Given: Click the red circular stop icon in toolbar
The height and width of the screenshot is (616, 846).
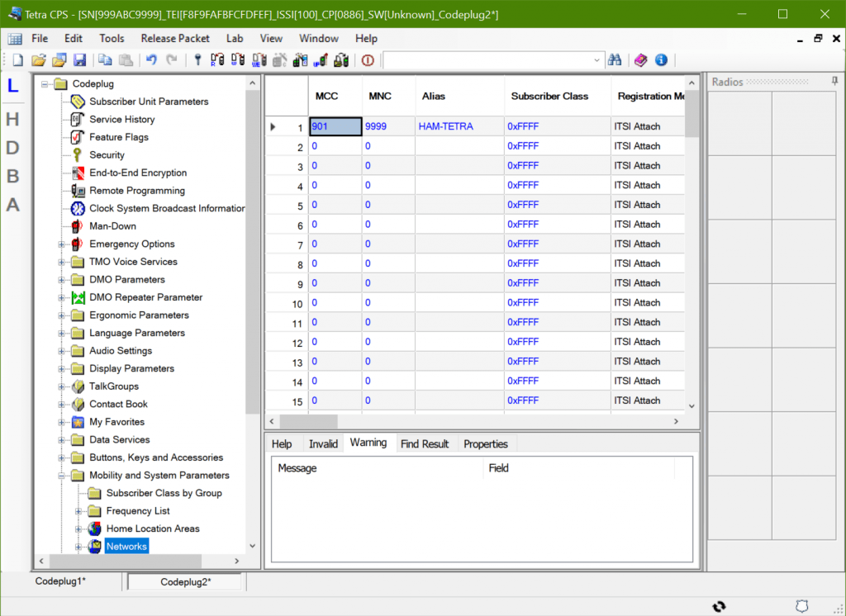Looking at the screenshot, I should [368, 60].
